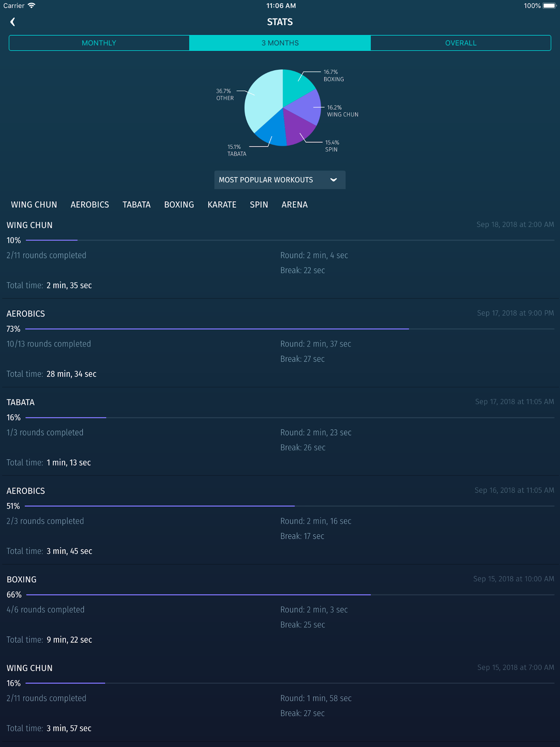Expand the Most Popular Workouts dropdown

266,180
